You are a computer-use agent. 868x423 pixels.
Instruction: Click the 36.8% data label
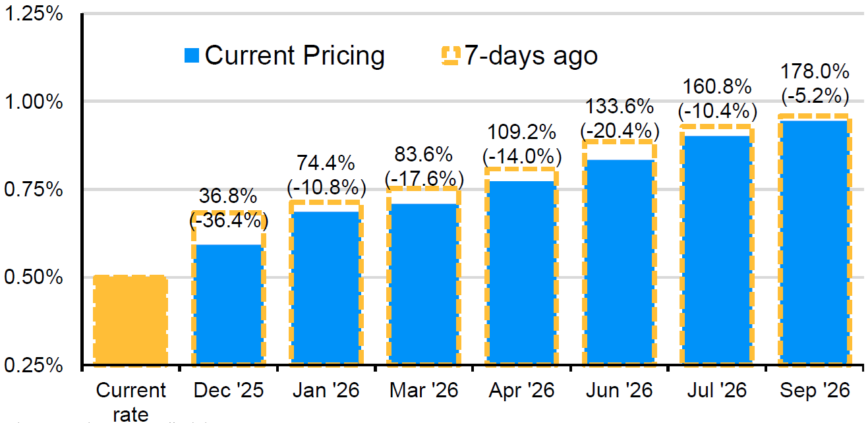coord(228,197)
